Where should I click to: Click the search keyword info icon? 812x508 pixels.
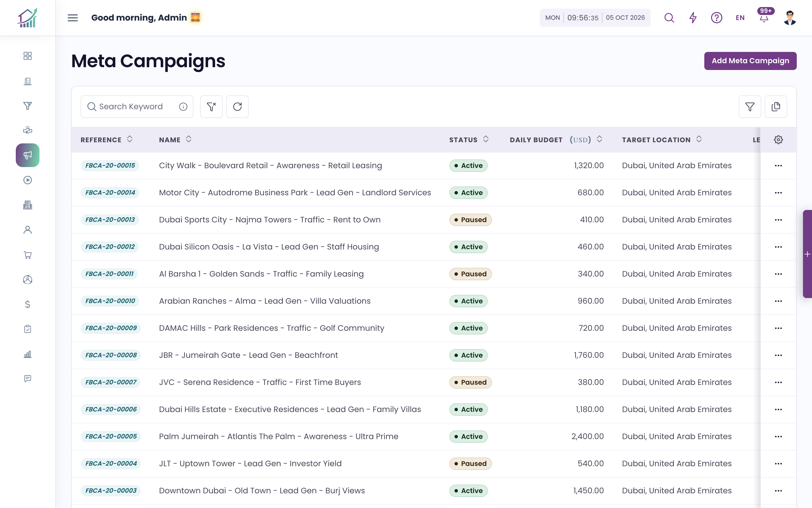[183, 107]
